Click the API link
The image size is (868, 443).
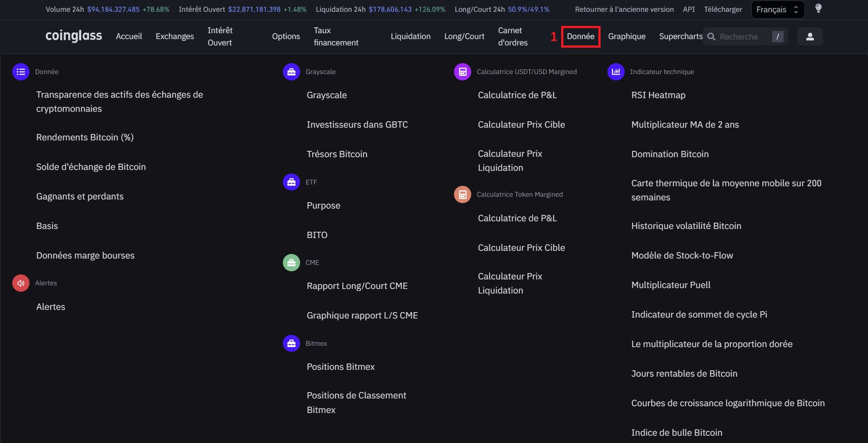click(689, 9)
